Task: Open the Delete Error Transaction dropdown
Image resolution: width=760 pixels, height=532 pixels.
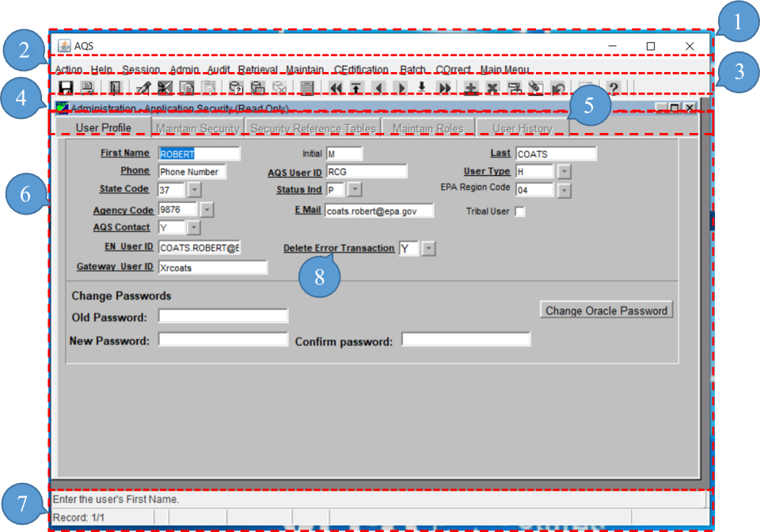Action: [x=428, y=248]
